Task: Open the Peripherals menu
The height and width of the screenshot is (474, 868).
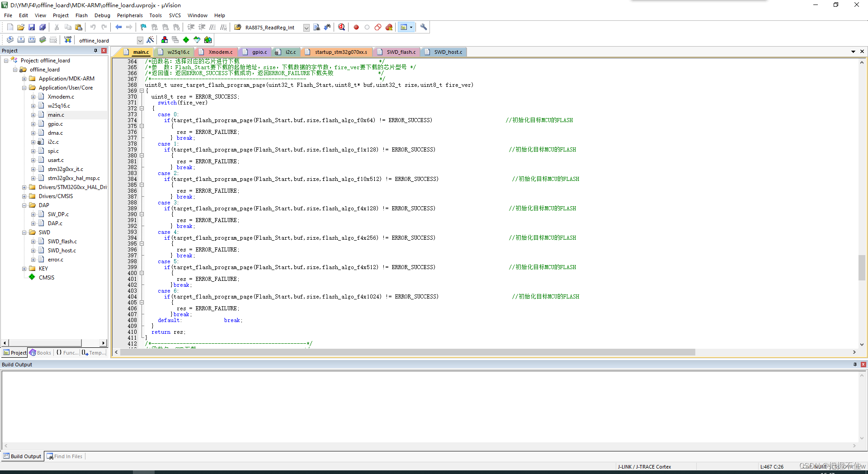Action: coord(130,15)
